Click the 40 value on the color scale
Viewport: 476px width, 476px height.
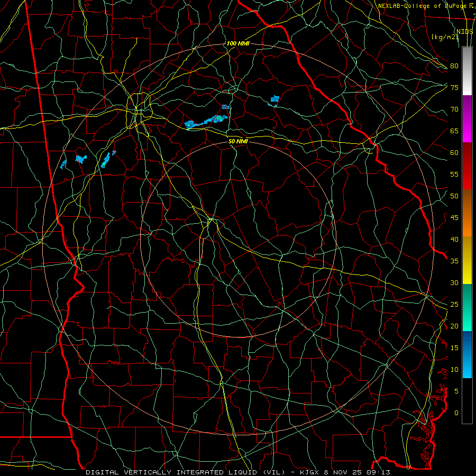pos(454,239)
